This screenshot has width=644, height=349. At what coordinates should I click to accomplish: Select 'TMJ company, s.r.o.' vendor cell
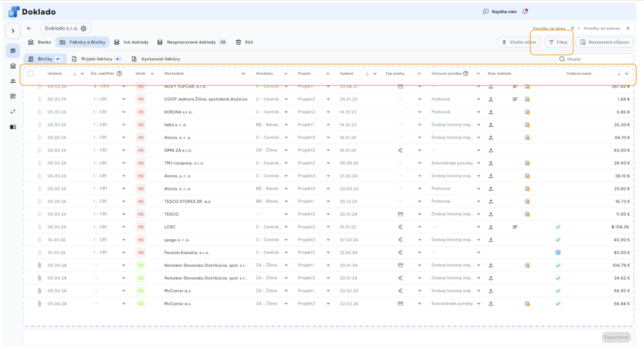click(184, 163)
